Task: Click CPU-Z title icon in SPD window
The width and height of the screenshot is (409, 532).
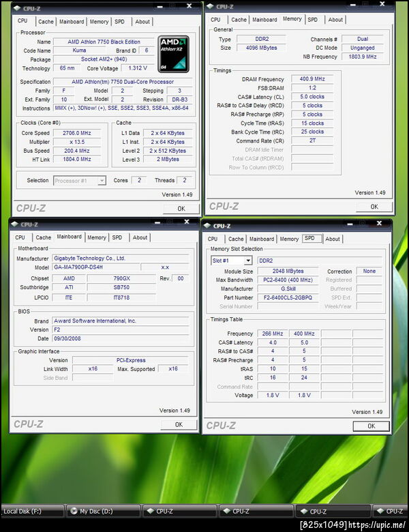Action: coord(207,225)
